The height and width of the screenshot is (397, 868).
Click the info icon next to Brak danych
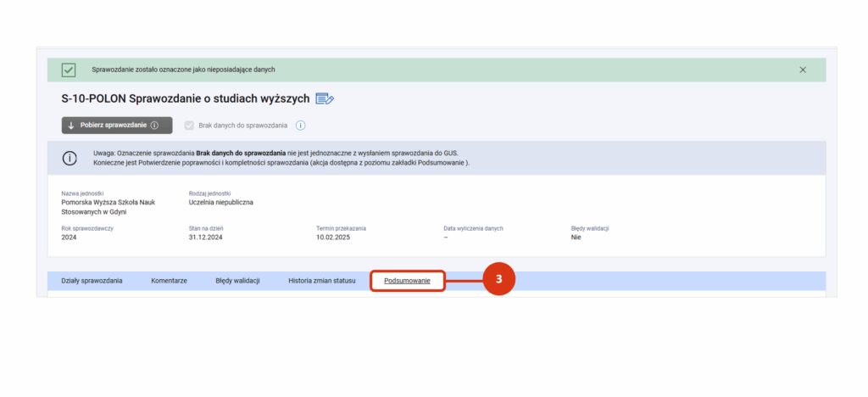click(301, 126)
